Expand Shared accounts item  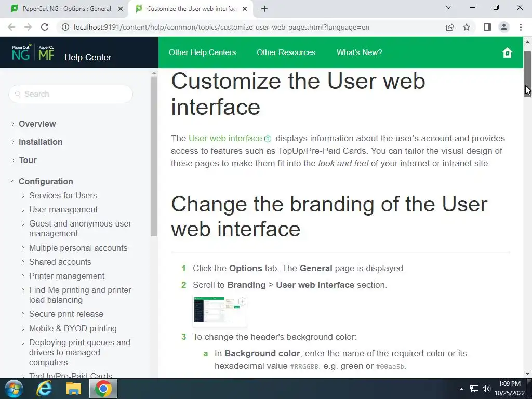[23, 262]
